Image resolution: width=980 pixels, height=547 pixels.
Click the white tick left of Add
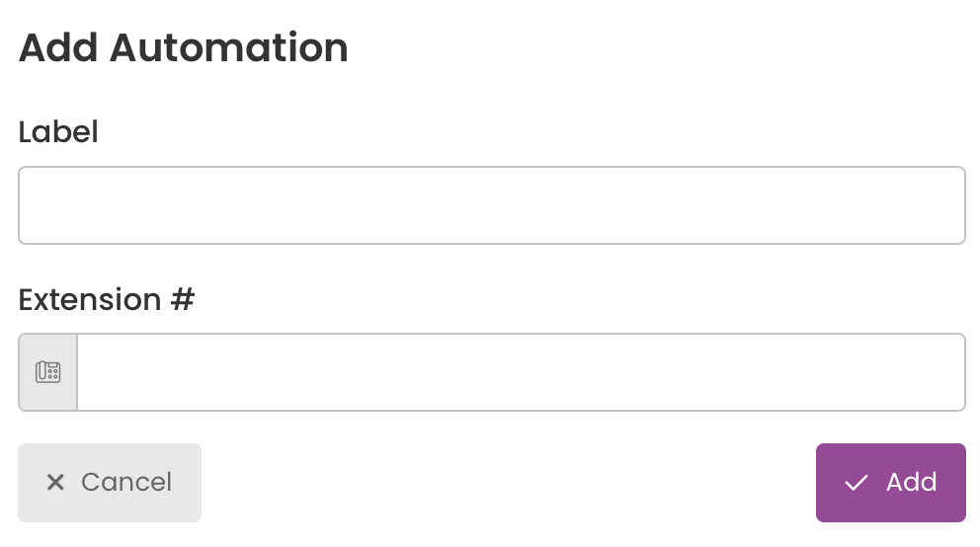pyautogui.click(x=857, y=483)
